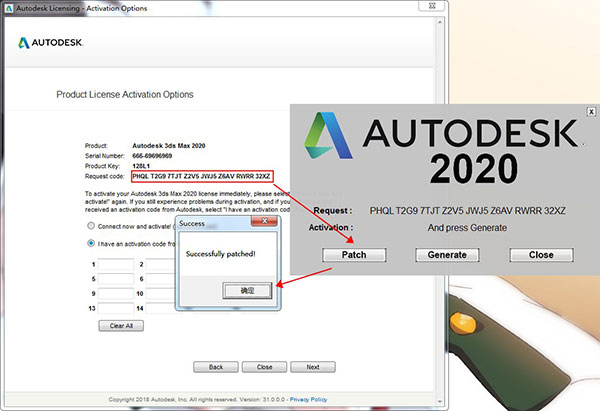Click activation code field number 13
This screenshot has width=600, height=411.
click(115, 310)
